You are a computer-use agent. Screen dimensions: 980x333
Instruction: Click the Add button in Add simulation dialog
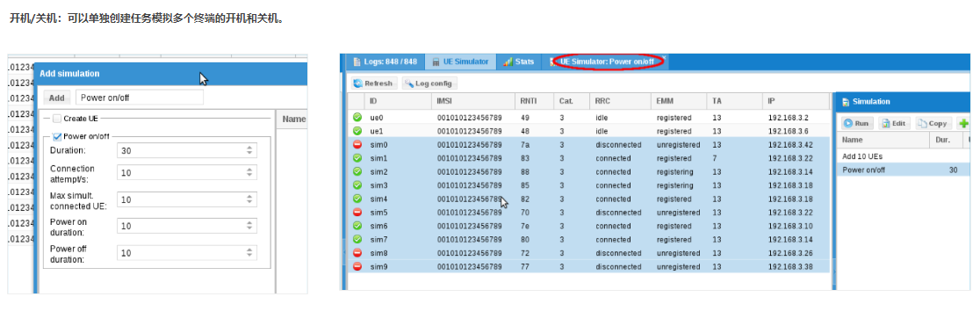coord(57,98)
